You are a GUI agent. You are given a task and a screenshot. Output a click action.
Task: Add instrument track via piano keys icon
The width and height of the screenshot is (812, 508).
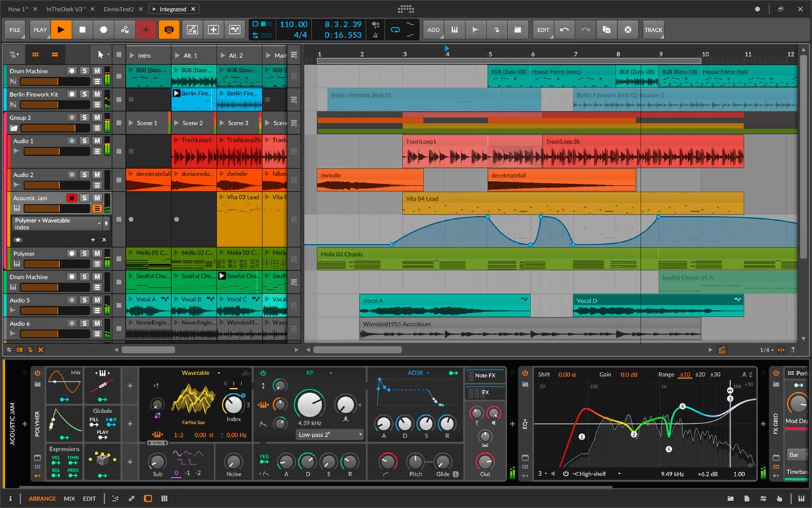click(x=455, y=30)
